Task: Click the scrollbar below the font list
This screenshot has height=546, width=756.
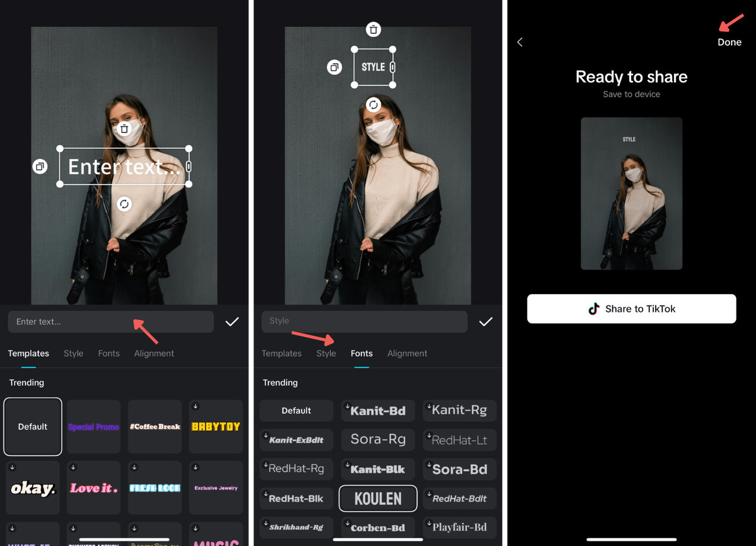Action: tap(377, 538)
